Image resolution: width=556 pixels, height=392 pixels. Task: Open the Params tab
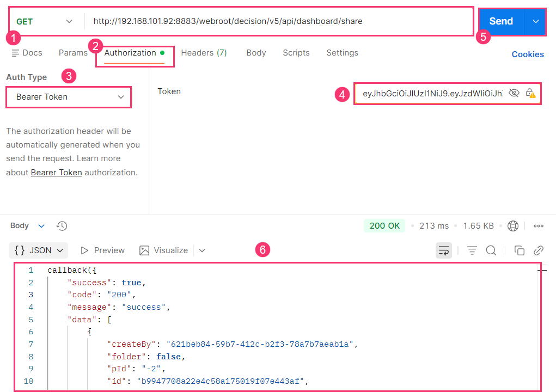[x=73, y=53]
